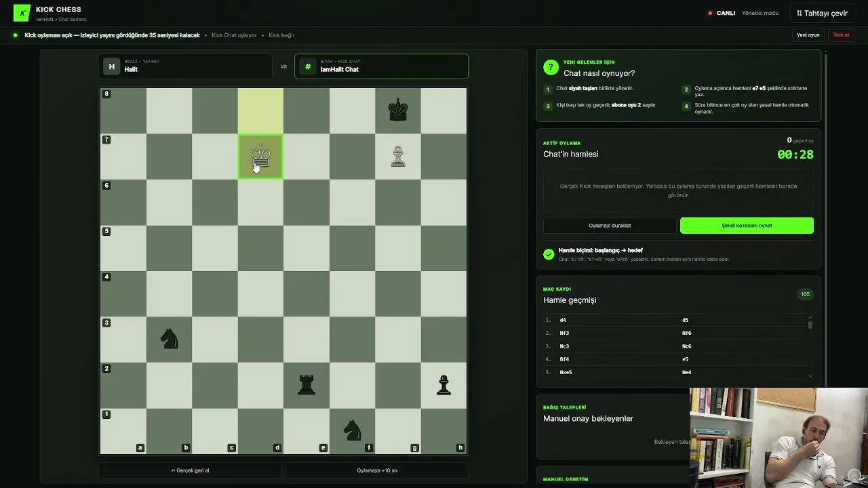This screenshot has height=488, width=868.
Task: Click move Nf3 in the history
Action: [x=564, y=333]
